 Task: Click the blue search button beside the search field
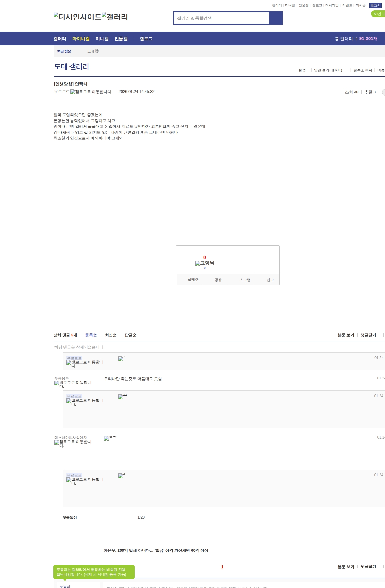(276, 18)
